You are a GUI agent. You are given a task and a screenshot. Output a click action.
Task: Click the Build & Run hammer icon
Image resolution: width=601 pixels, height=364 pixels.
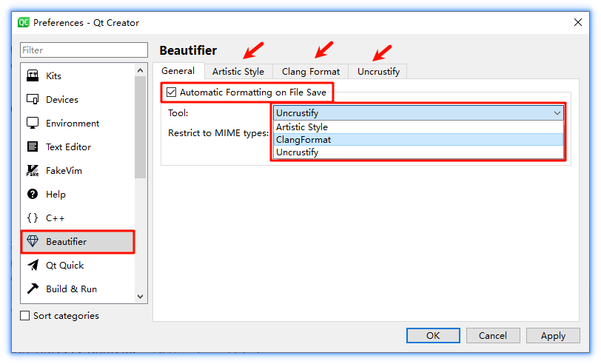click(x=33, y=289)
